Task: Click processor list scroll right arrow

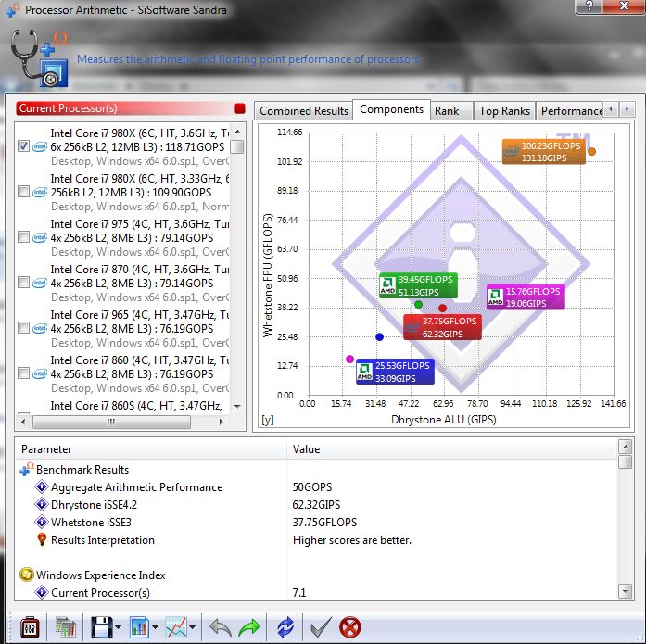Action: [222, 422]
